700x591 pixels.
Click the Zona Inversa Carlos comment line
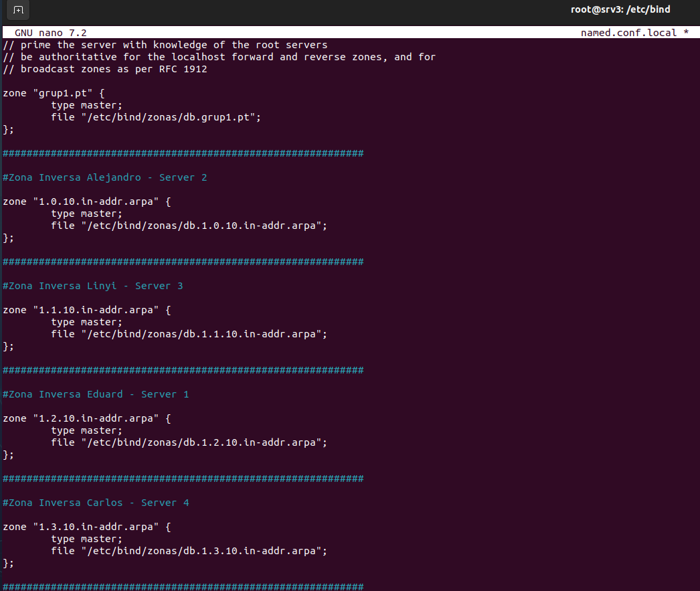pyautogui.click(x=96, y=503)
